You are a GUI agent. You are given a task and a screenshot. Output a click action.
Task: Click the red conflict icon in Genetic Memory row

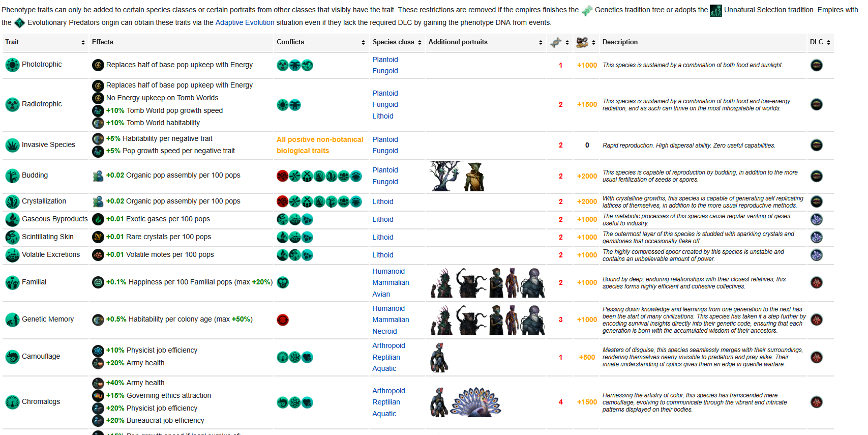tap(283, 320)
